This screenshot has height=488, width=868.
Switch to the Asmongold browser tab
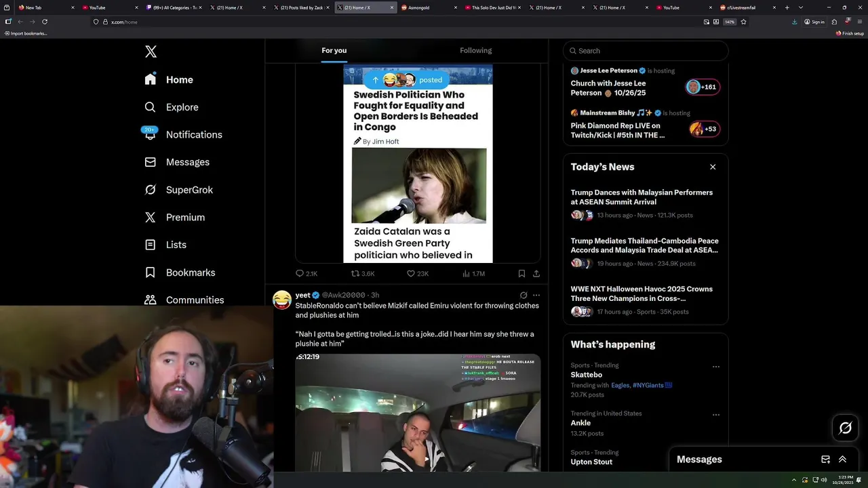(427, 7)
